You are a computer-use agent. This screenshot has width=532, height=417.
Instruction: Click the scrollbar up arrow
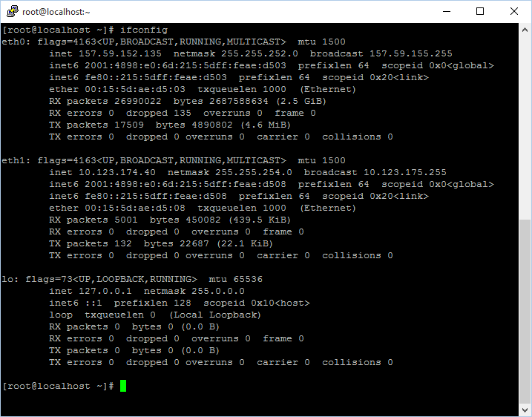point(525,30)
